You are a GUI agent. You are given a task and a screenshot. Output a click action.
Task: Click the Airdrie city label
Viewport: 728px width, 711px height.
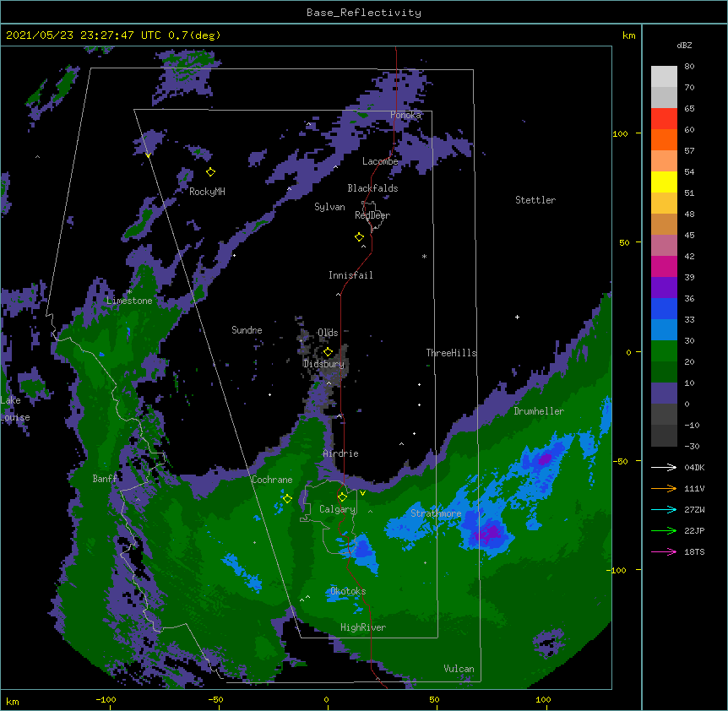341,453
